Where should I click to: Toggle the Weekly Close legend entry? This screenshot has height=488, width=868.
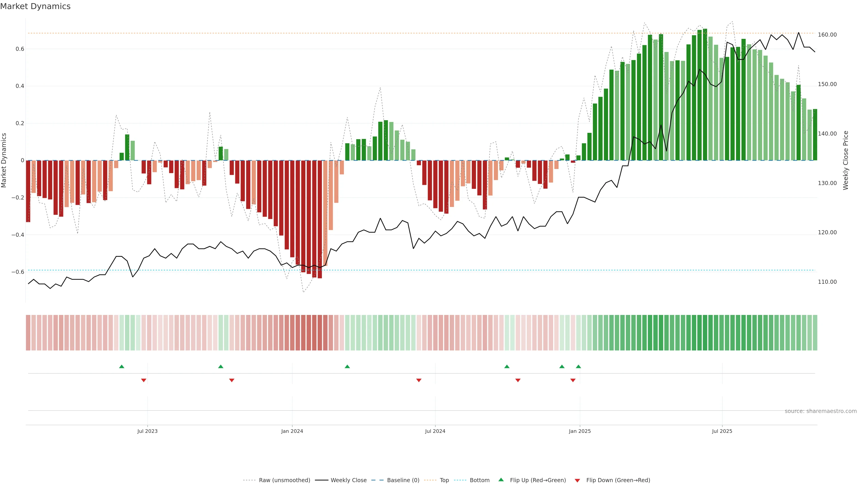(x=348, y=480)
